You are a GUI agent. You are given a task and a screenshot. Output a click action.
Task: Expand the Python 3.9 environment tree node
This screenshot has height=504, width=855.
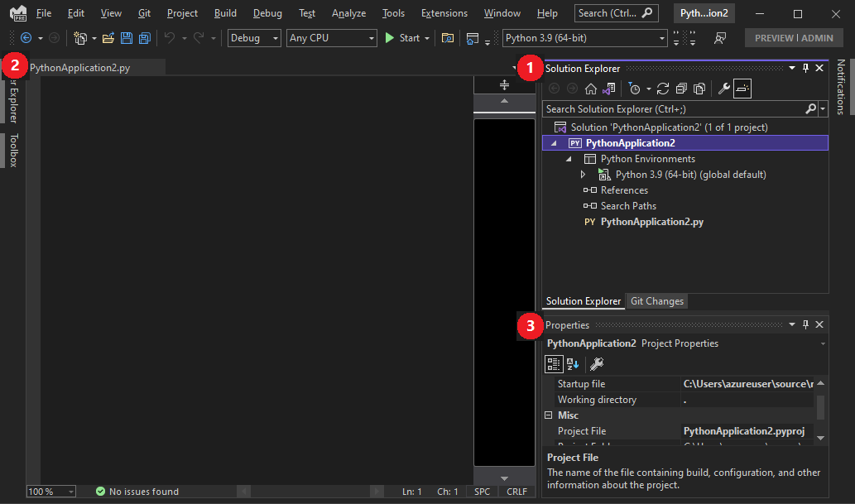pos(584,175)
